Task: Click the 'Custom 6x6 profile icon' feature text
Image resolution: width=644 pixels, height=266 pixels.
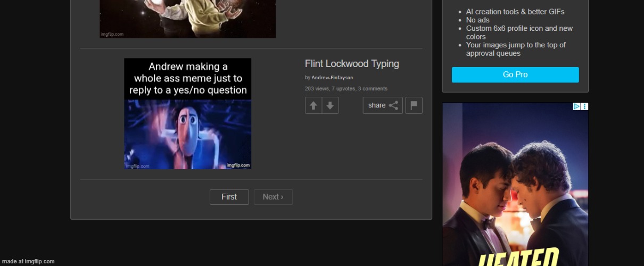Action: click(519, 29)
